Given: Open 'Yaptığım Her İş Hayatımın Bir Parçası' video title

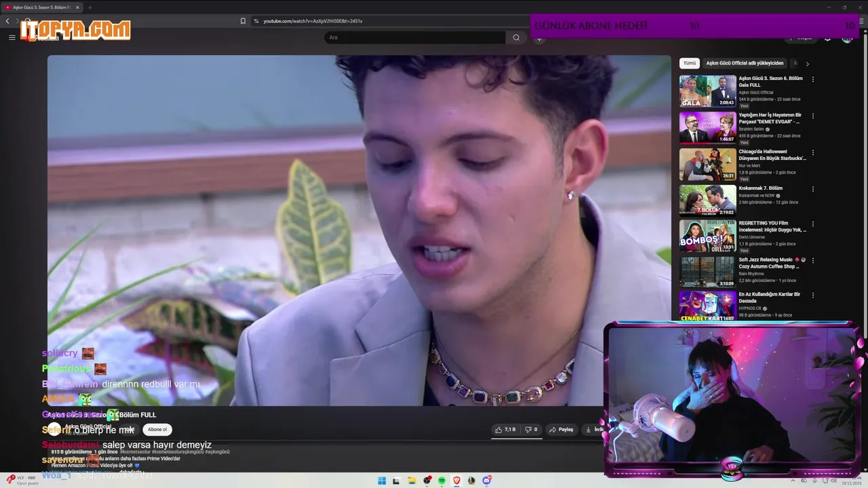Looking at the screenshot, I should 770,119.
